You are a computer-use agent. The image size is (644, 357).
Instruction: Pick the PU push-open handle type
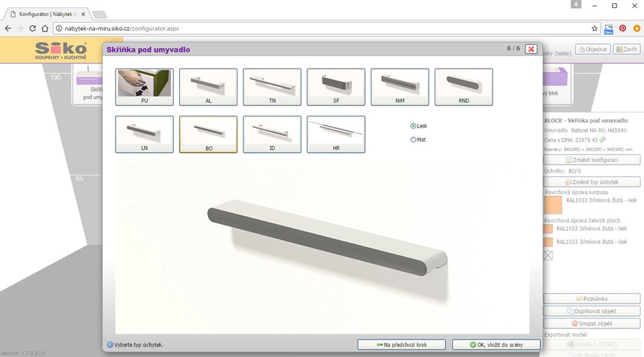pyautogui.click(x=144, y=87)
